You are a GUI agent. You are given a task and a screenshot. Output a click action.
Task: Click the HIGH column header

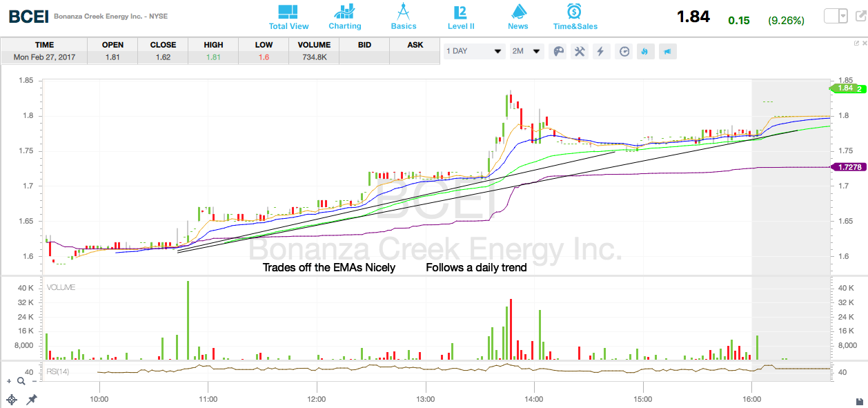[x=213, y=45]
